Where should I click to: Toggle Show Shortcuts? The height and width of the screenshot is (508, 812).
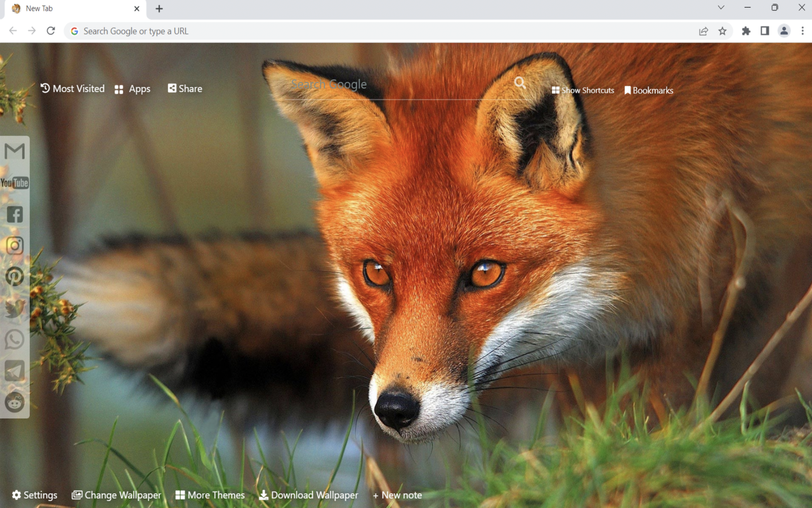click(583, 90)
